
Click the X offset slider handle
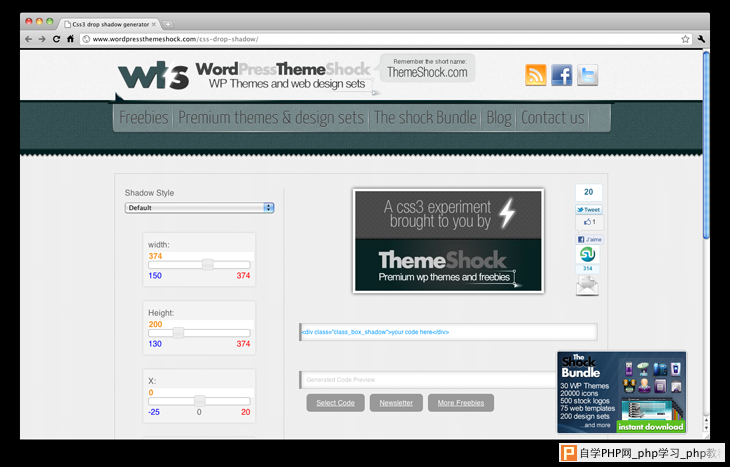[x=199, y=401]
